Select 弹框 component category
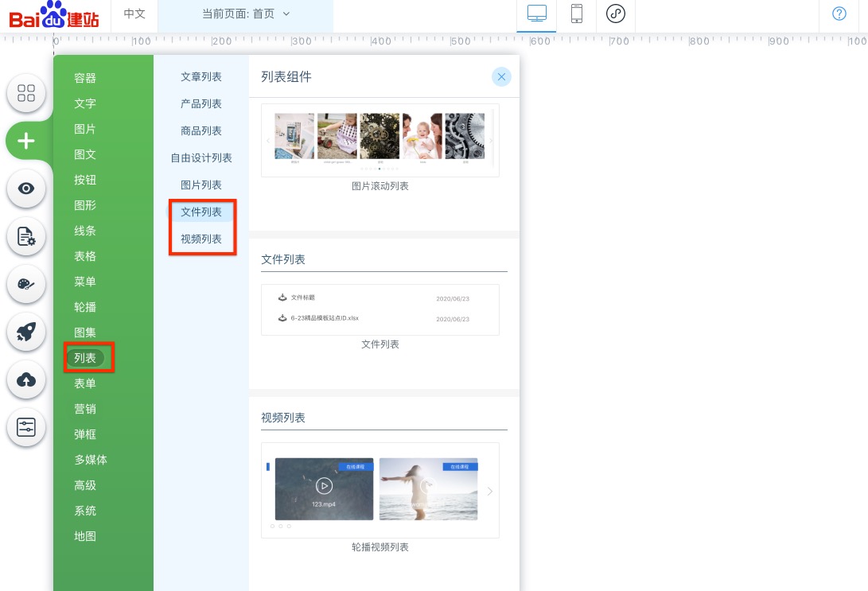This screenshot has width=868, height=591. (85, 434)
